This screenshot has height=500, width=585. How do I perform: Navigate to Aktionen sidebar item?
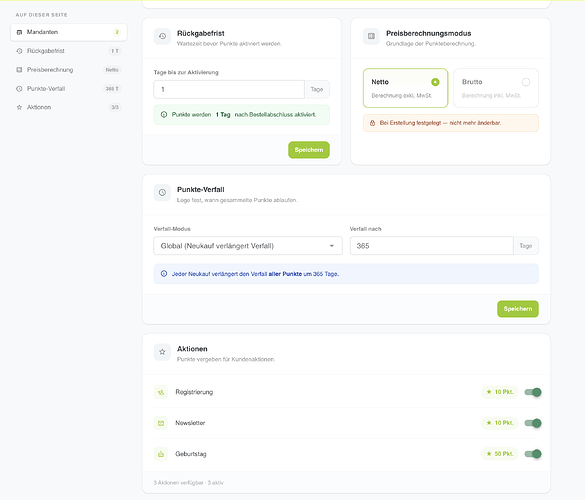point(69,107)
